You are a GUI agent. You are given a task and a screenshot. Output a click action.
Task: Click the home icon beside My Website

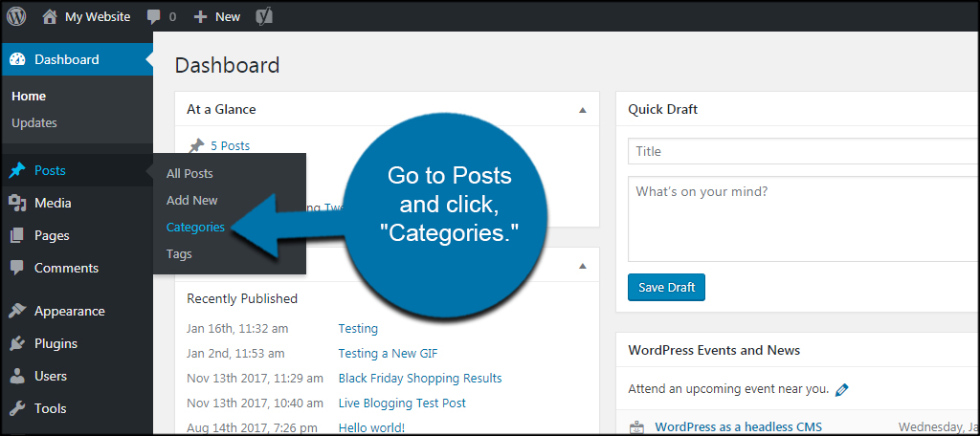50,17
